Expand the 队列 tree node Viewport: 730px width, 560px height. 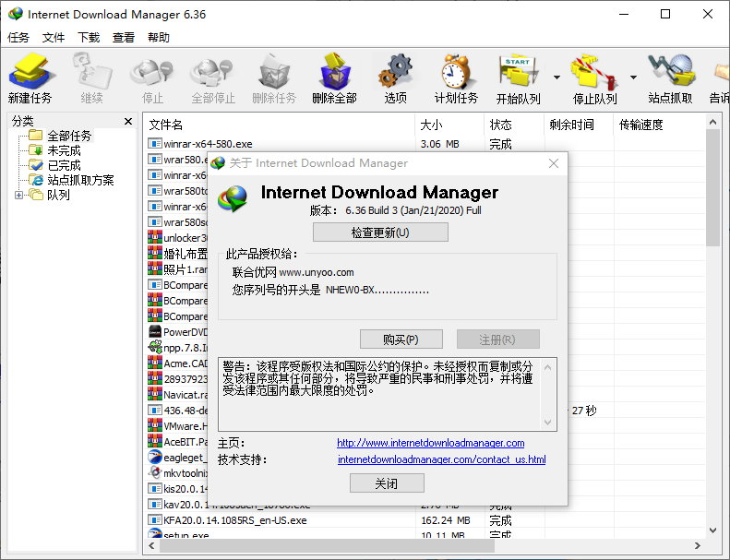(18, 195)
